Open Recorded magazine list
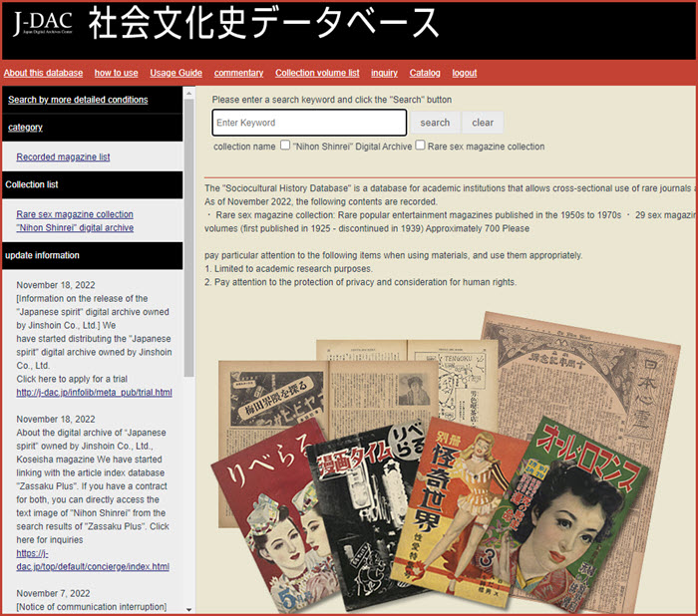The height and width of the screenshot is (616, 698). pos(63,156)
